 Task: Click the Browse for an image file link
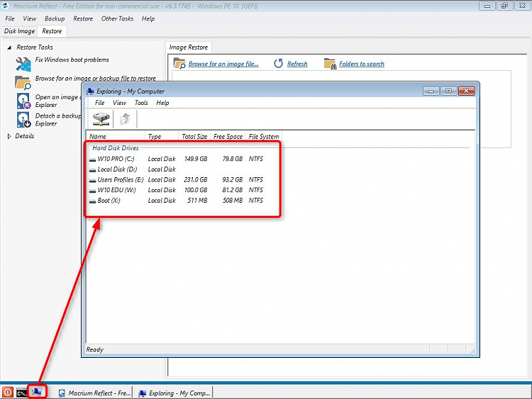[223, 64]
